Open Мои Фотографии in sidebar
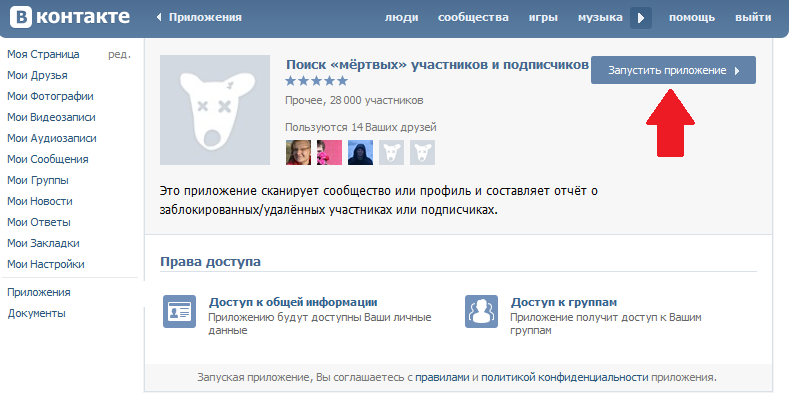Image resolution: width=789 pixels, height=394 pixels. coord(50,97)
